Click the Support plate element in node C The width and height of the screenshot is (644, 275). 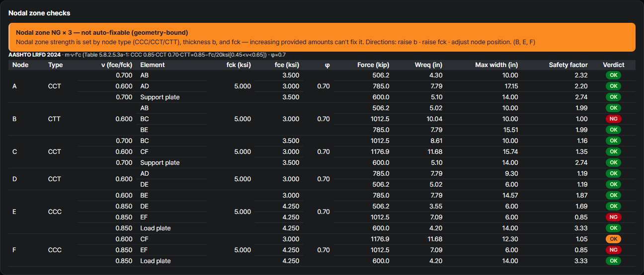pyautogui.click(x=160, y=163)
